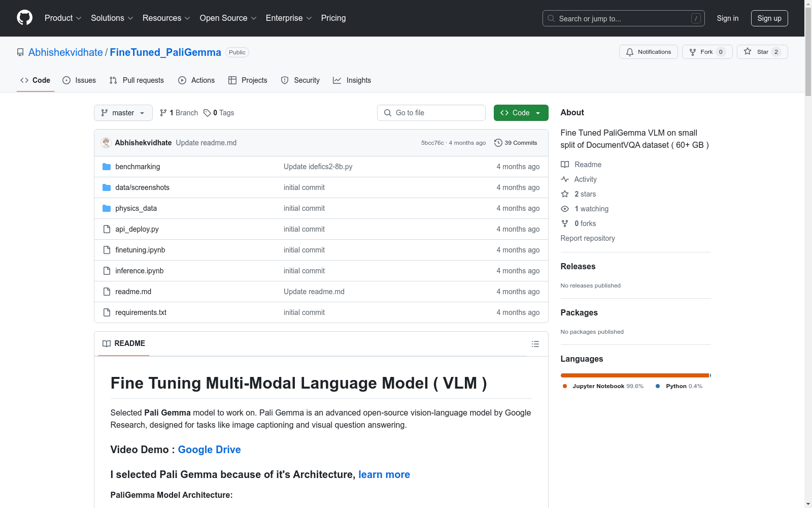Screen dimensions: 812x508
Task: Open the Pricing link
Action: pos(333,18)
